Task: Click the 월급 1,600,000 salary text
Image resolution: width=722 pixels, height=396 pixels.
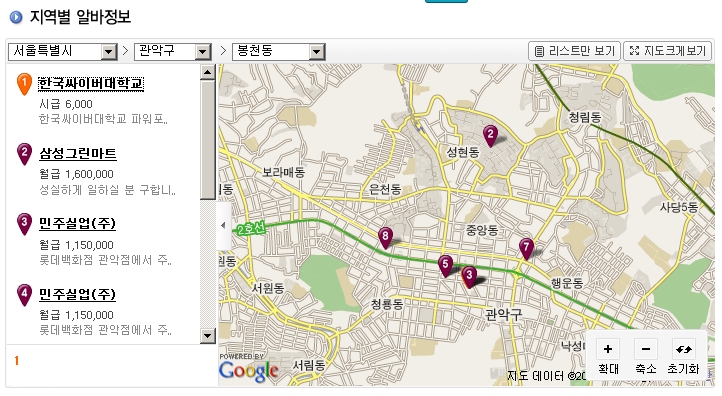Action: coord(76,174)
